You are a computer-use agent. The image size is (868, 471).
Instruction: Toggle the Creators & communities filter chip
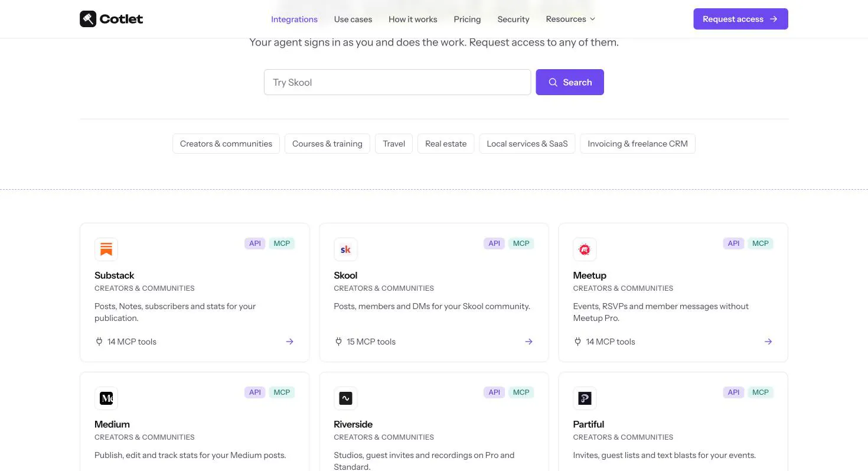coord(226,144)
